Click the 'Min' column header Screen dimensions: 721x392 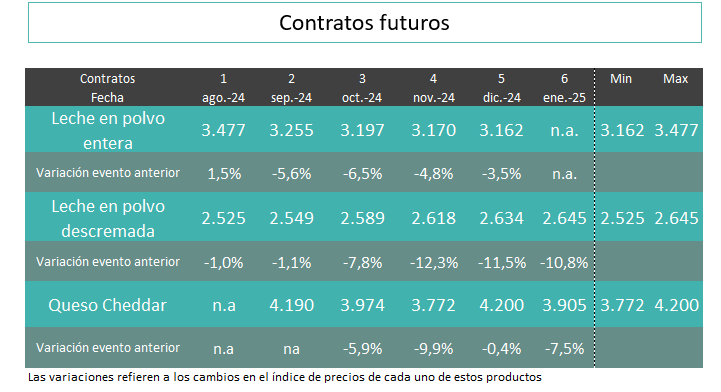(x=621, y=79)
